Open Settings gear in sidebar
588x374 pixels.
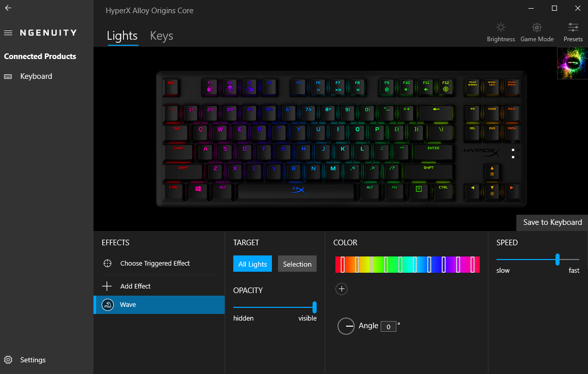(8, 360)
